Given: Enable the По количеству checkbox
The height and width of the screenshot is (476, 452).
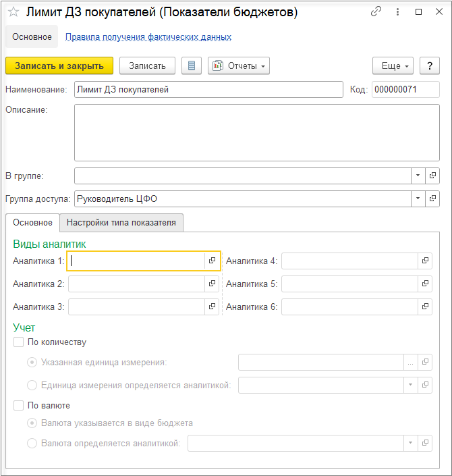Looking at the screenshot, I should pos(19,342).
